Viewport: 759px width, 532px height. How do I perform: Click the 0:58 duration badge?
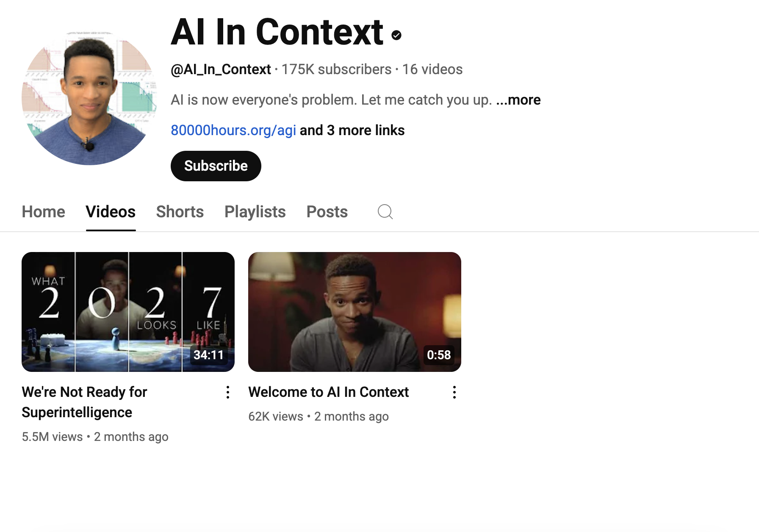[x=439, y=355]
